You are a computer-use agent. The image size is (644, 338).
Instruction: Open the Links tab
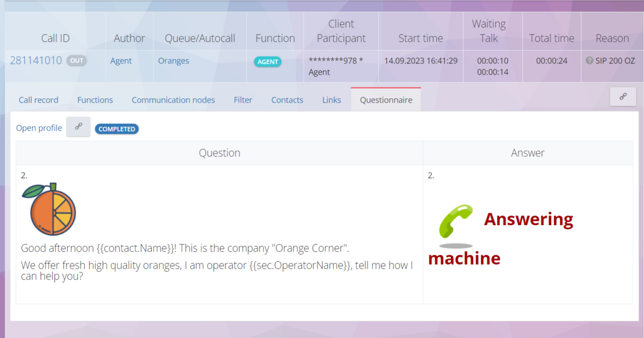(332, 100)
